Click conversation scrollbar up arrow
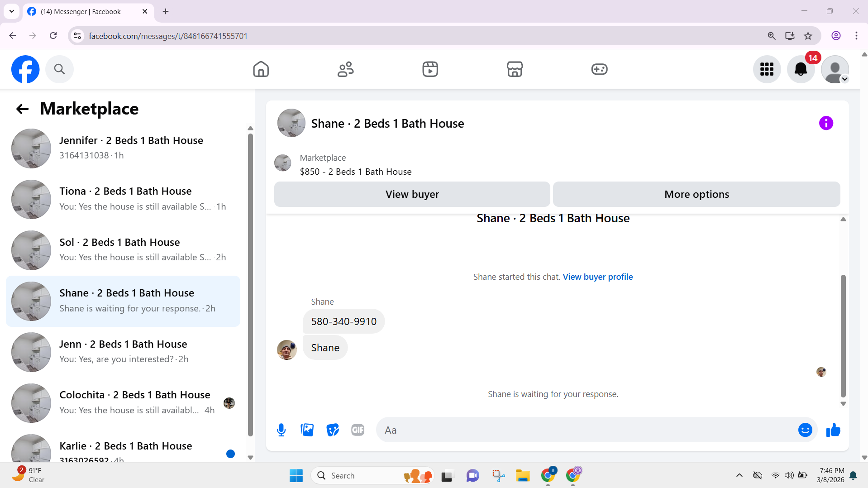Image resolution: width=868 pixels, height=488 pixels. 843,219
